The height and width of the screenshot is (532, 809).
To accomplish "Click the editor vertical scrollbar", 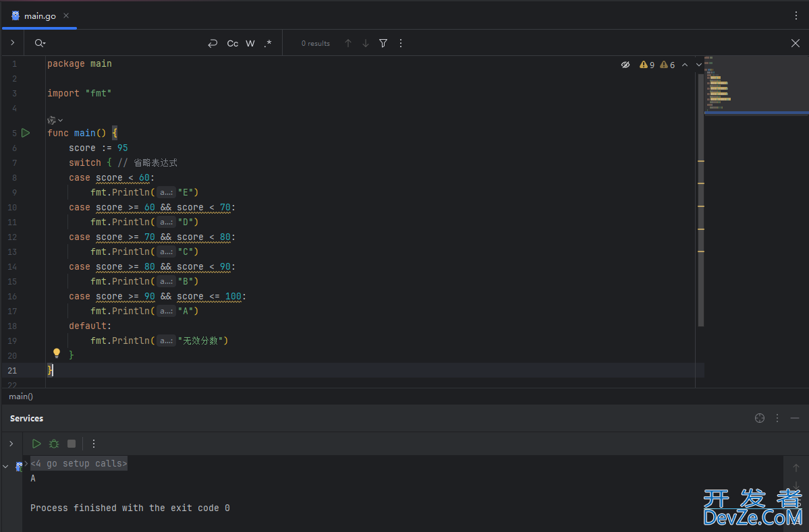I will pyautogui.click(x=700, y=200).
